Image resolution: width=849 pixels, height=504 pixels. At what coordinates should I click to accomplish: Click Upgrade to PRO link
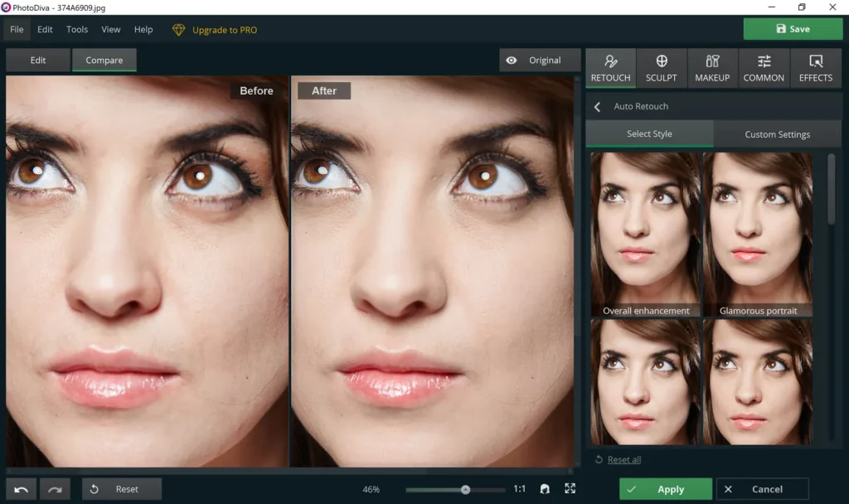click(225, 30)
